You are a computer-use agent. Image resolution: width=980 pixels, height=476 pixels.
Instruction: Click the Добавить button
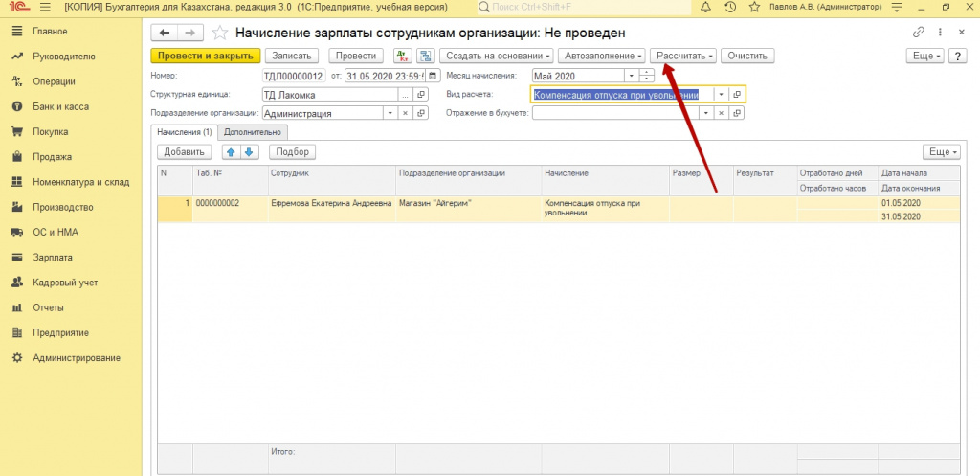[x=185, y=151]
